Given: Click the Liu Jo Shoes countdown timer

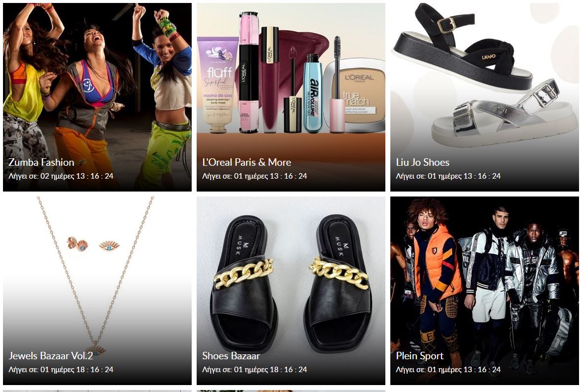Looking at the screenshot, I should (x=448, y=176).
